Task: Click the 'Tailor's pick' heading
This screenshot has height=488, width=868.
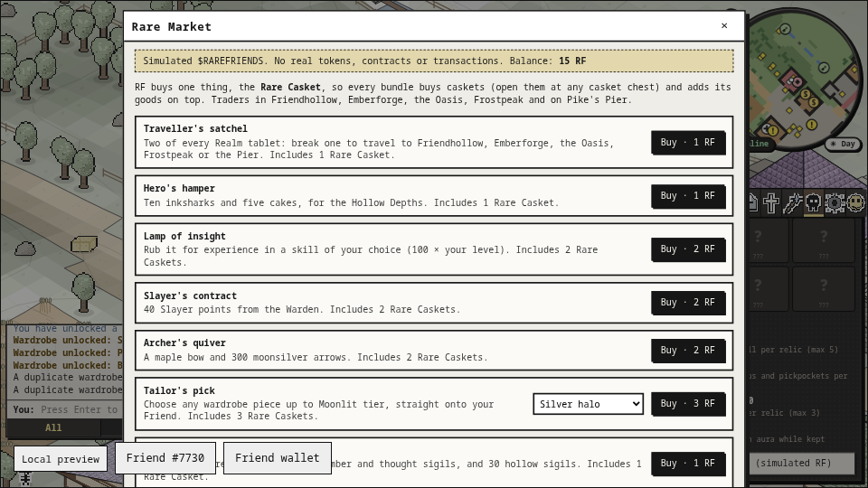Action: click(179, 390)
